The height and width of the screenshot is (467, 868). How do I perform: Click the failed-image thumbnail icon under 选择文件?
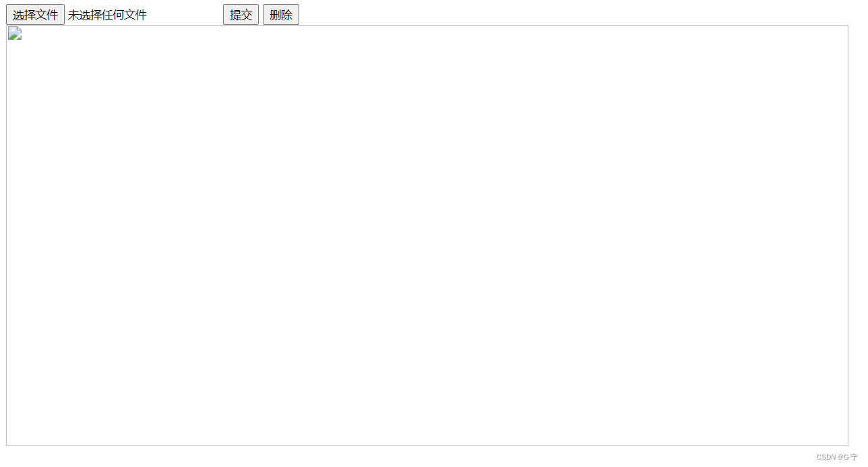(x=15, y=34)
